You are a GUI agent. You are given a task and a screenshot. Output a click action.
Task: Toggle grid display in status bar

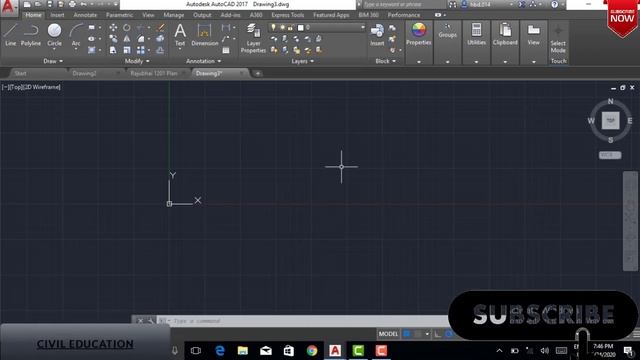click(x=407, y=334)
